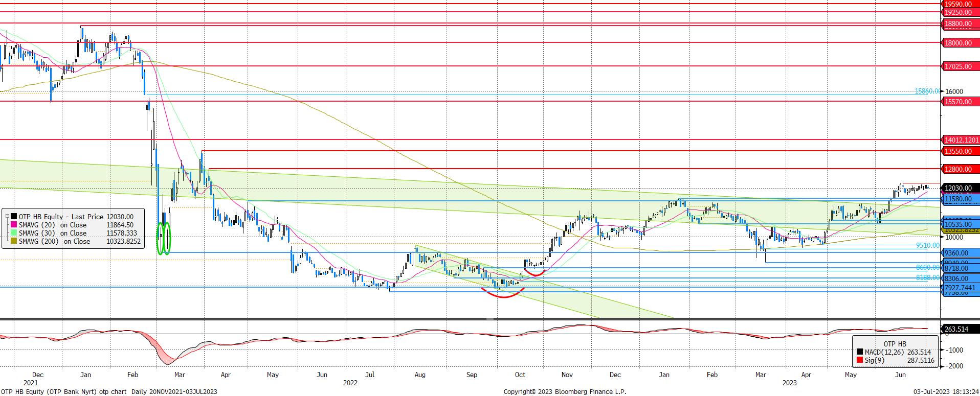
Task: Click the Sig(9) 287.5116 legend entry
Action: [895, 360]
